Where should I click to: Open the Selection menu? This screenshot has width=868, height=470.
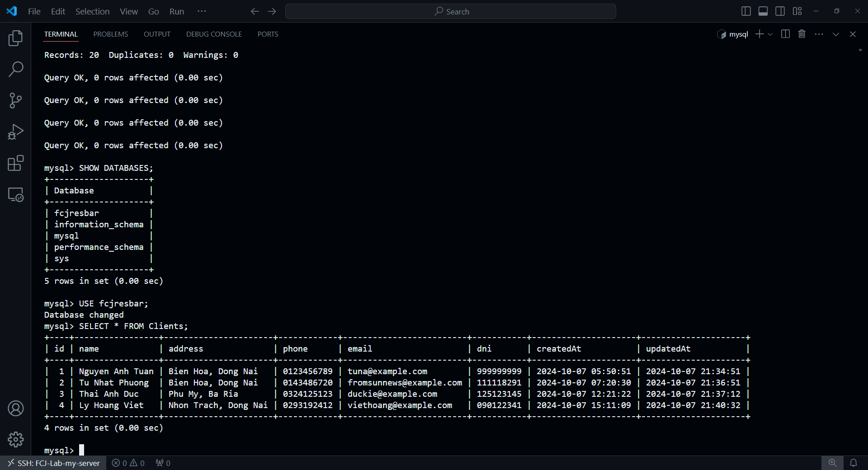pos(92,11)
